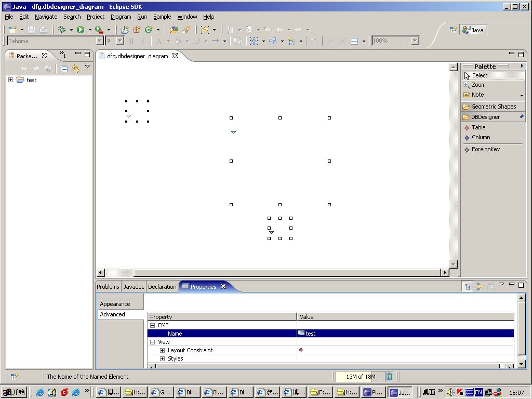Viewport: 532px width, 399px height.
Task: Select the Column tool in palette
Action: click(481, 137)
